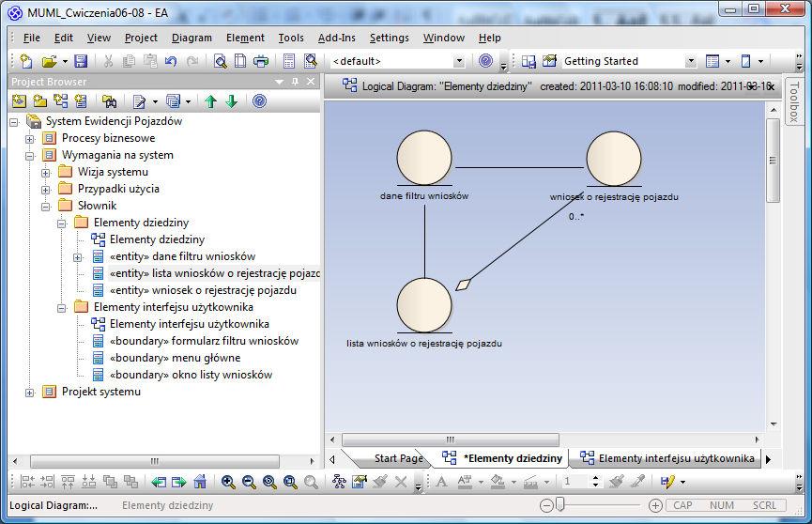
Task: Click the zoom in magnifier with plus
Action: click(x=228, y=482)
